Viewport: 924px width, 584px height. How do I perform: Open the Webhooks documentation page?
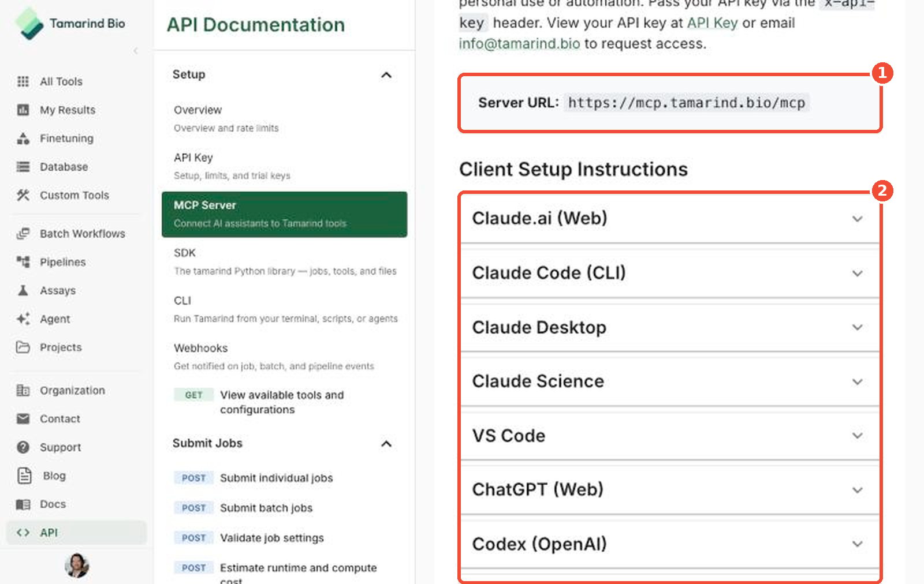point(284,357)
